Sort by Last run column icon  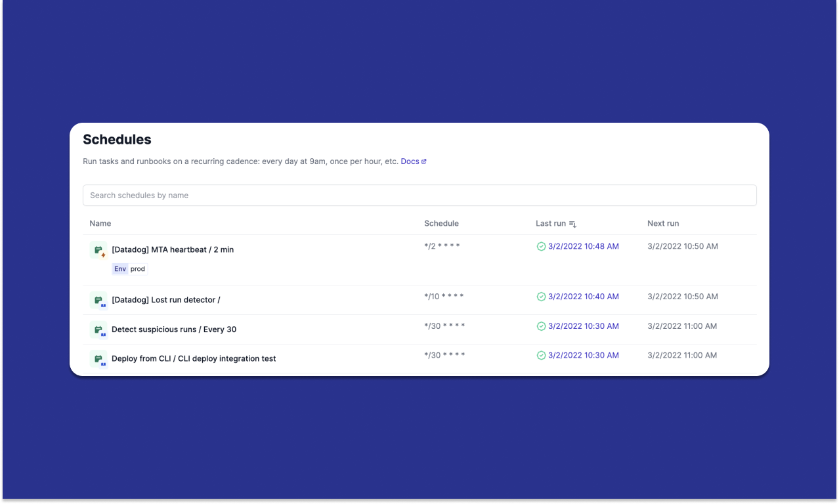pos(572,224)
